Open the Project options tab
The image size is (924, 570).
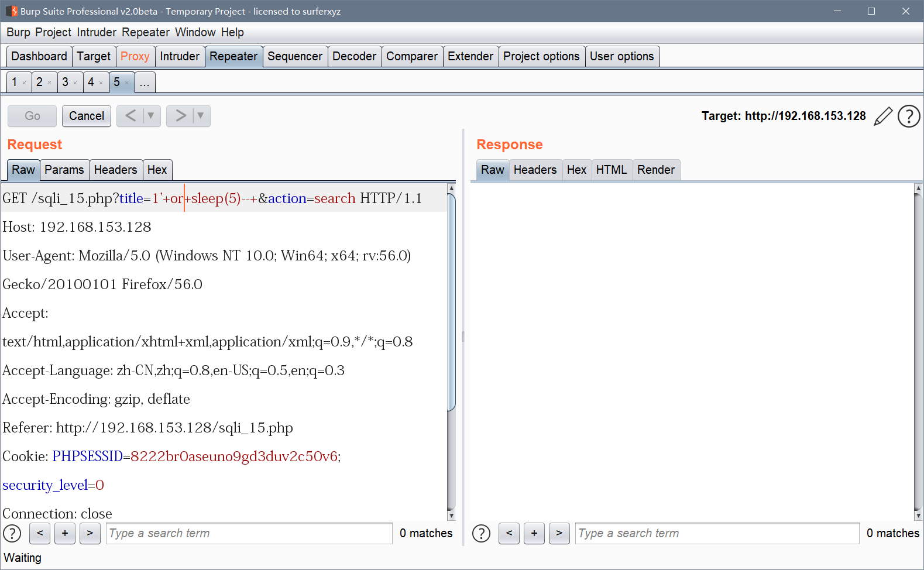click(541, 56)
